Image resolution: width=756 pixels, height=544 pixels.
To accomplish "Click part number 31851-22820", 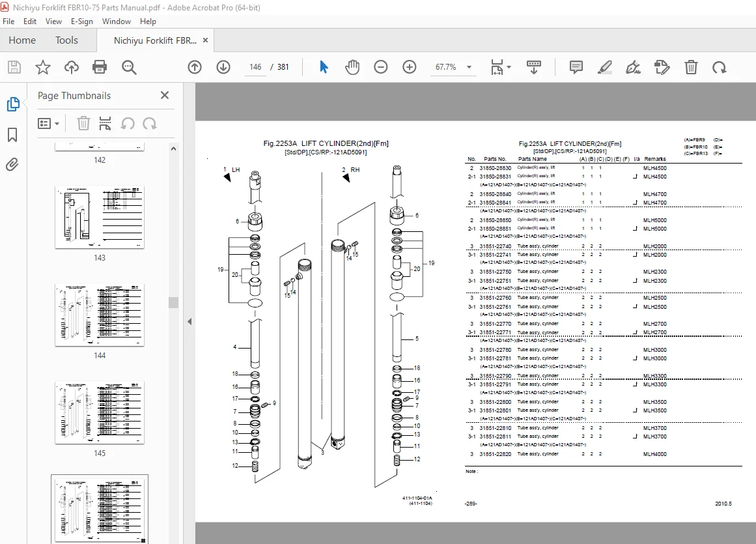I will point(495,454).
